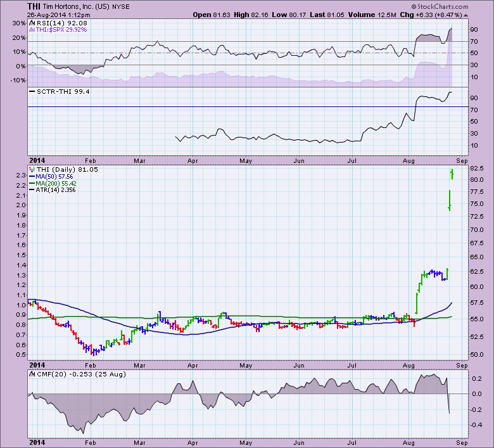
Task: Click the MA(50) 57.56 label
Action: click(54, 177)
